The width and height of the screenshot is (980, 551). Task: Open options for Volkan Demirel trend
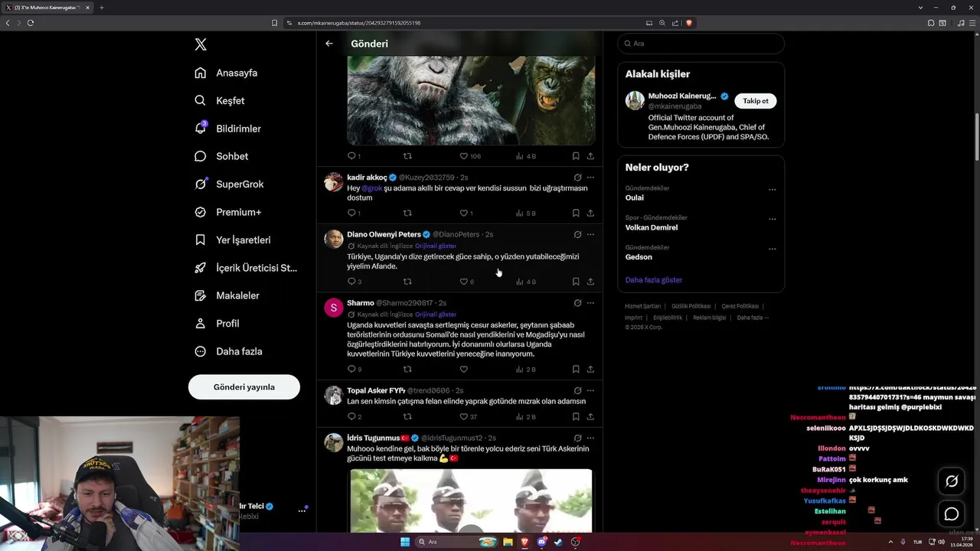click(x=772, y=220)
